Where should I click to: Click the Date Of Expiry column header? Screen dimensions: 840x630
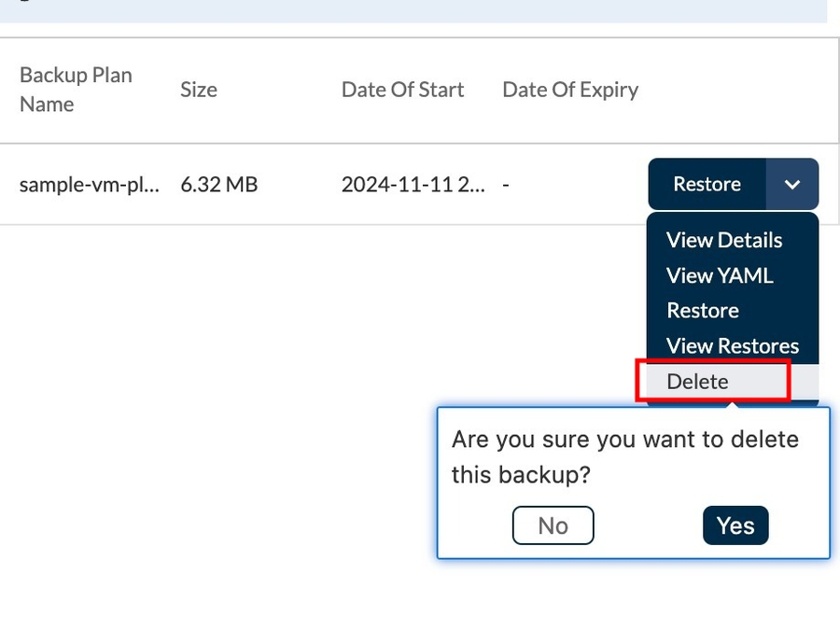[x=570, y=90]
